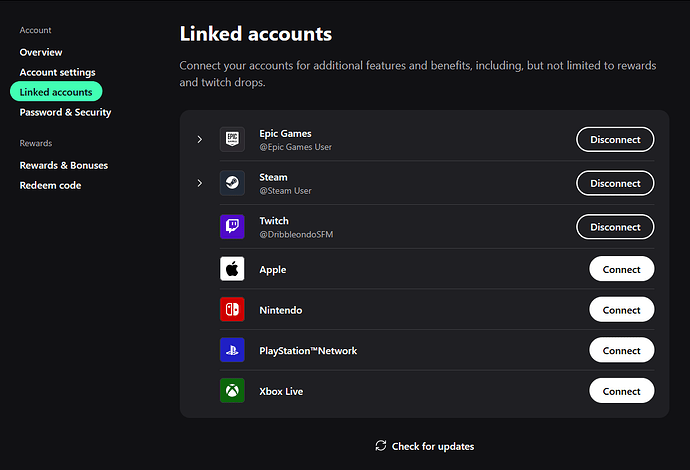Open Password & Security section

pos(65,112)
